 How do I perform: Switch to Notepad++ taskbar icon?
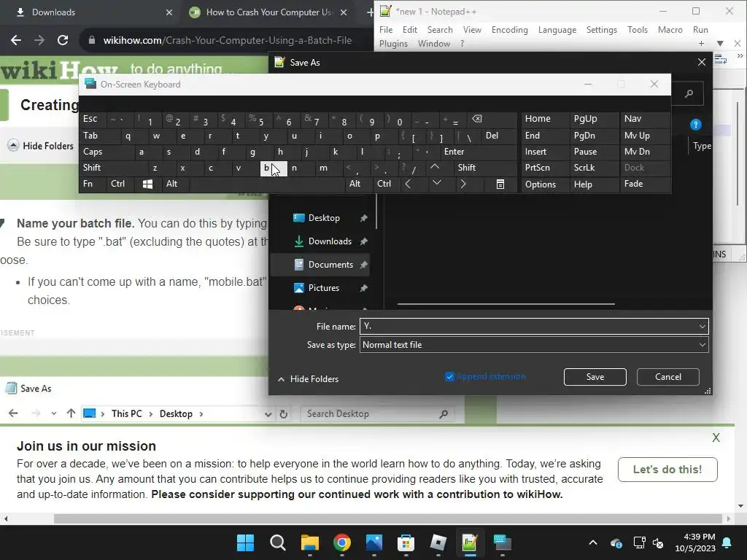tap(470, 542)
